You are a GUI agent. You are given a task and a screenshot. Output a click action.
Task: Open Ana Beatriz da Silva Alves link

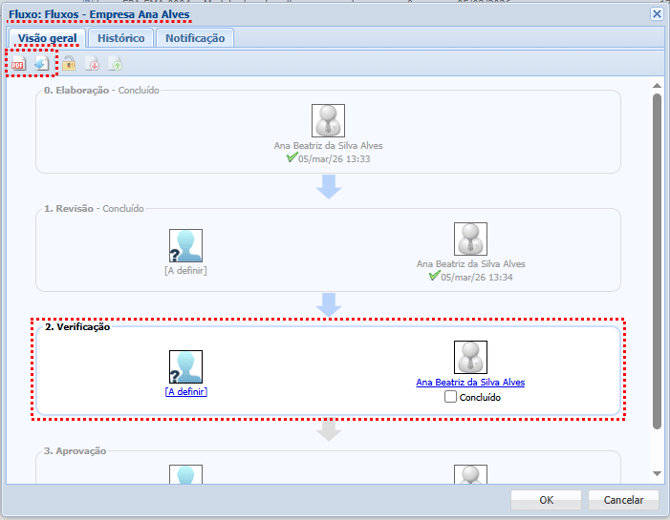tap(470, 382)
